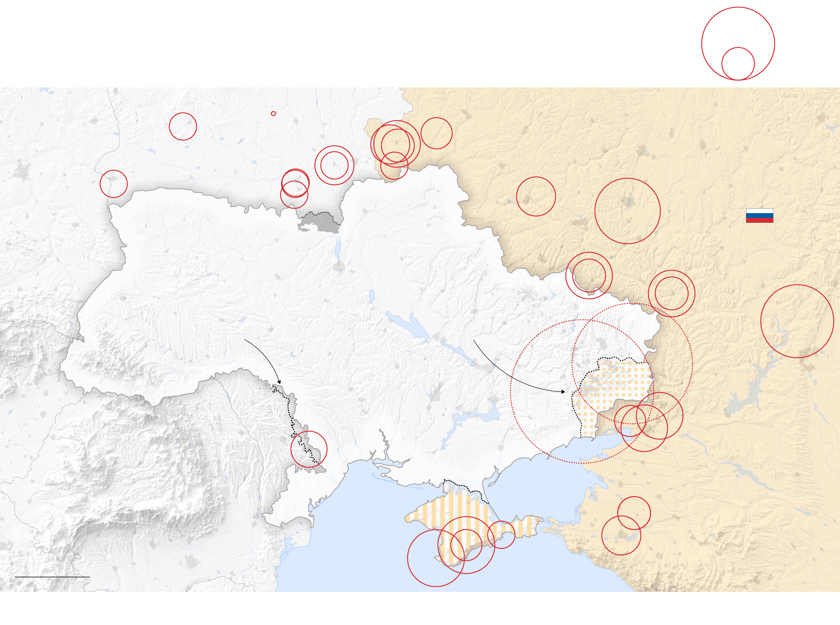Click the large red circle left of the flag
840x625 pixels.
[628, 211]
